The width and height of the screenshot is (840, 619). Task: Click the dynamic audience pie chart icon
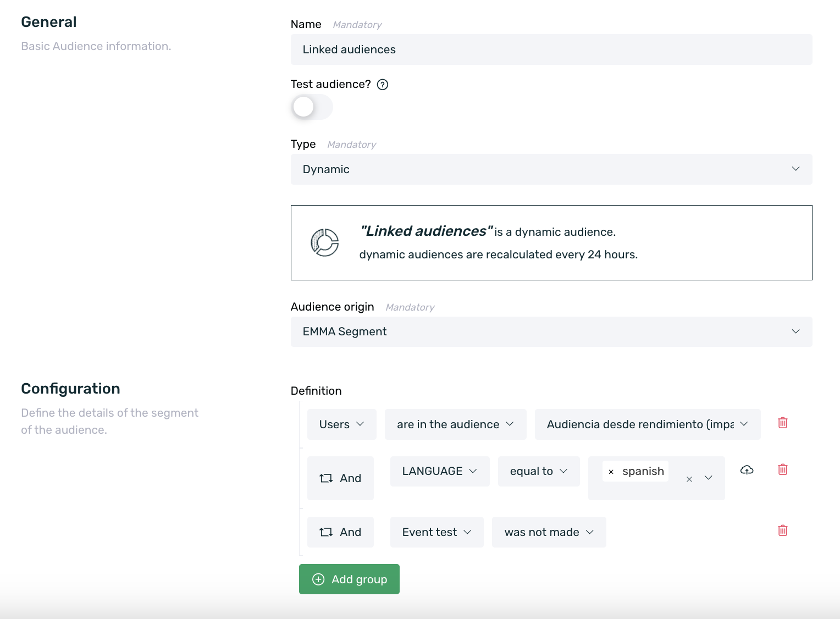tap(325, 242)
